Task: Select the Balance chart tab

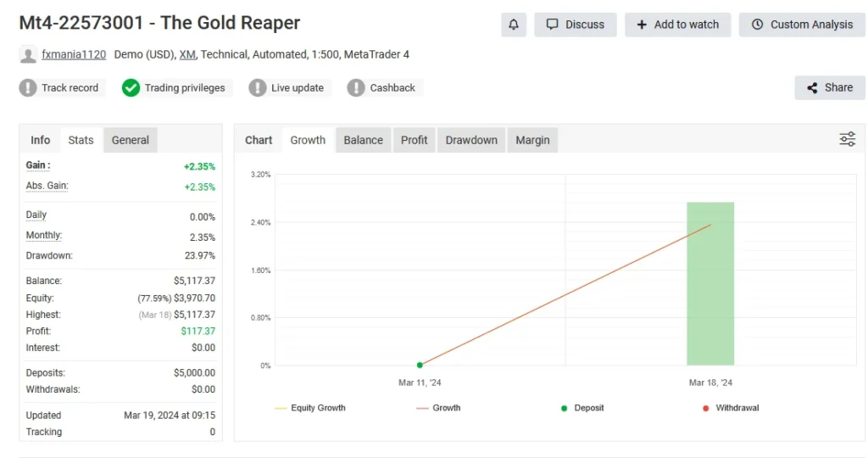Action: click(363, 140)
